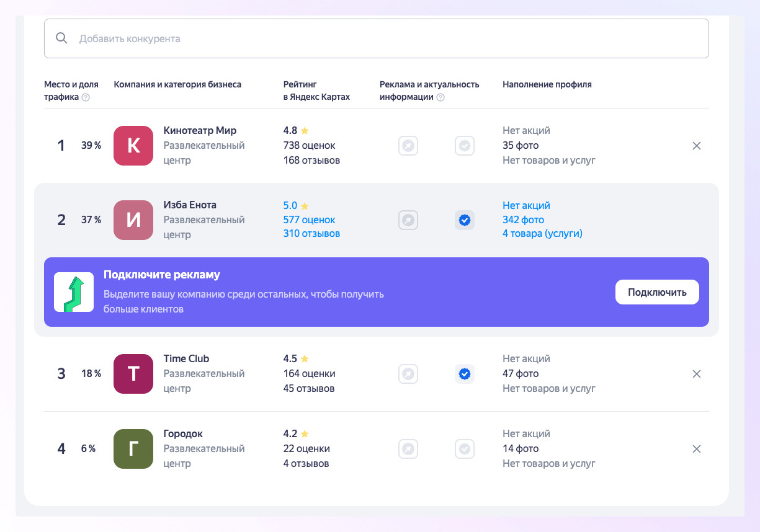Click '164 оценки' text
The height and width of the screenshot is (532, 760).
click(309, 373)
